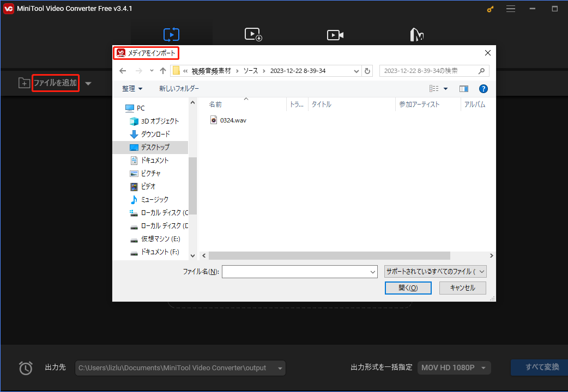Expand the add files dropdown arrow
Image resolution: width=568 pixels, height=392 pixels.
point(88,84)
